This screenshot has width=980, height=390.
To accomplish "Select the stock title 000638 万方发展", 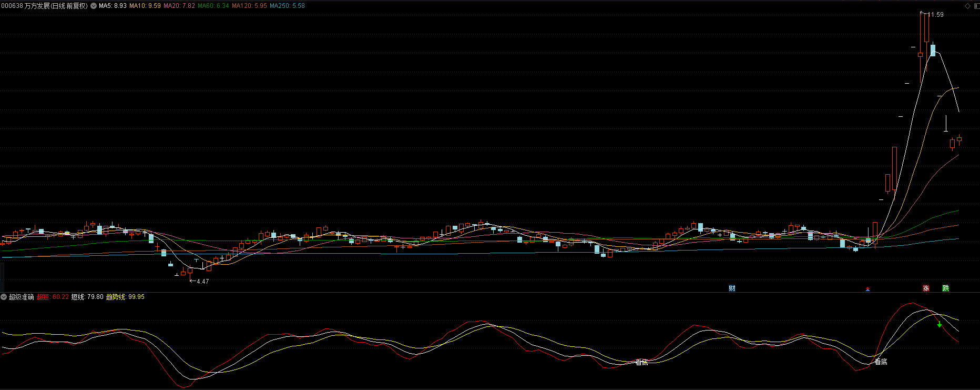I will 44,6.
